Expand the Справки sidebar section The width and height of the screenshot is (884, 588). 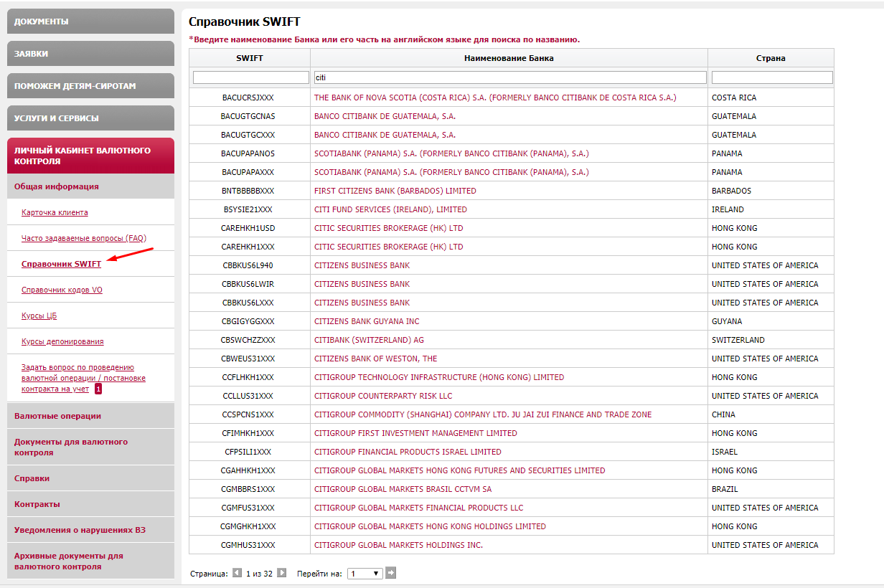click(32, 478)
